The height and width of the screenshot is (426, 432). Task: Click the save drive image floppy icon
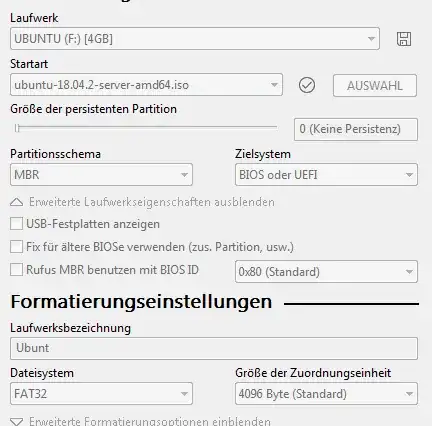pyautogui.click(x=404, y=39)
